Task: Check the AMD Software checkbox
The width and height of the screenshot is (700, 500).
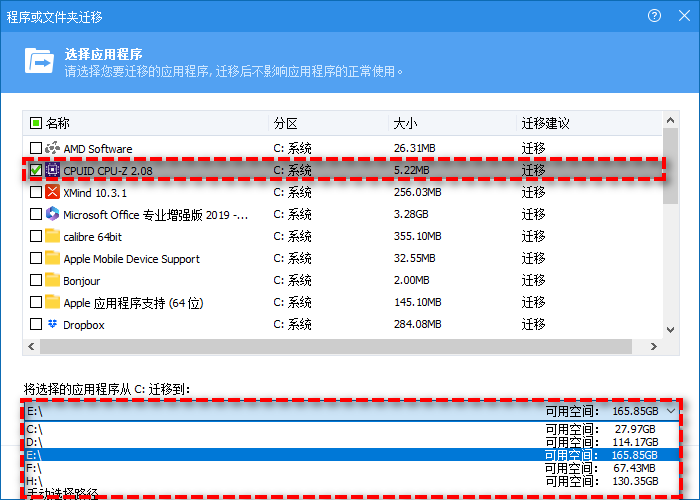Action: point(36,148)
